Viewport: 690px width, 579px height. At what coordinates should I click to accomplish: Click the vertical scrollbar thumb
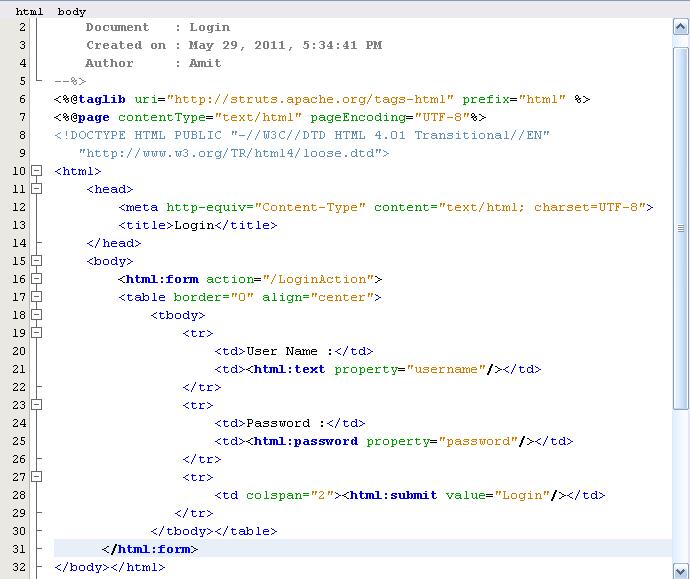pyautogui.click(x=680, y=228)
